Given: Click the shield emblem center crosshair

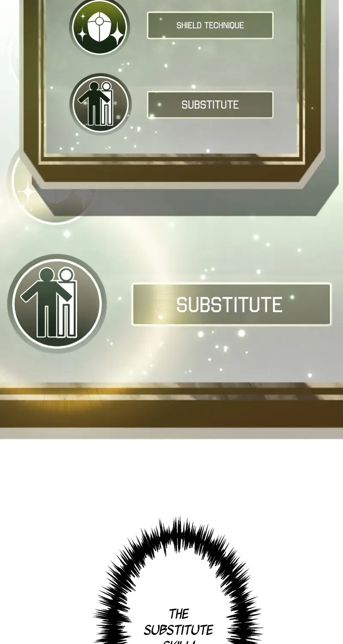Looking at the screenshot, I should click(99, 21).
